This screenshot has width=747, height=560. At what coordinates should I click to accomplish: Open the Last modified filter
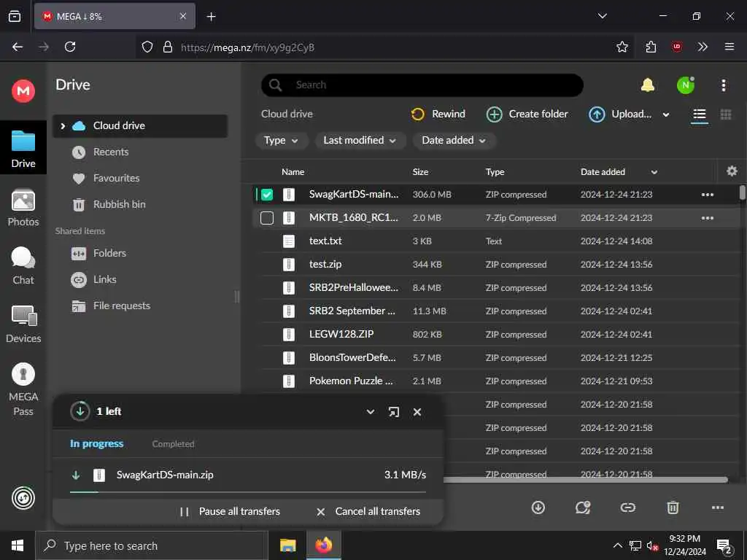tap(360, 141)
